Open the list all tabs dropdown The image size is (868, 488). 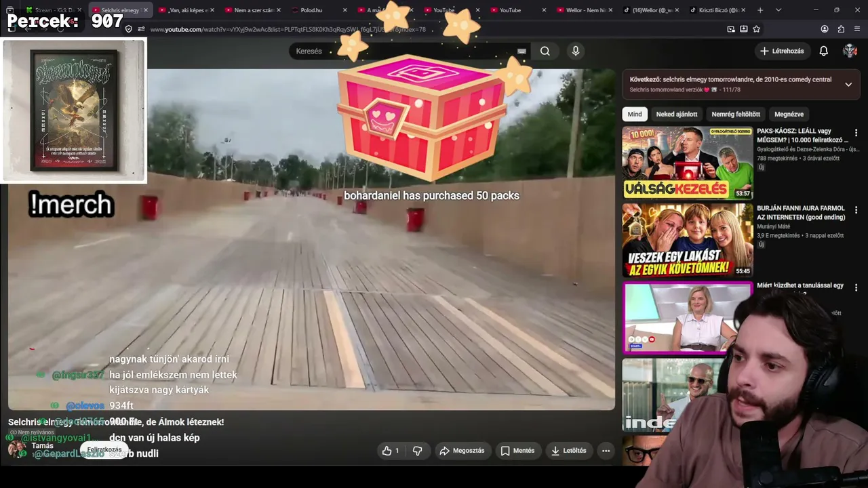[778, 10]
